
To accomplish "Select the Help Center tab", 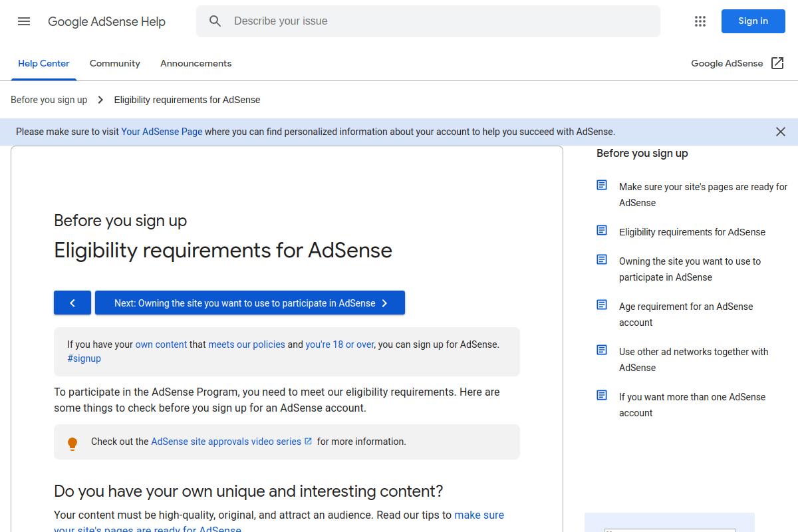I will click(43, 63).
